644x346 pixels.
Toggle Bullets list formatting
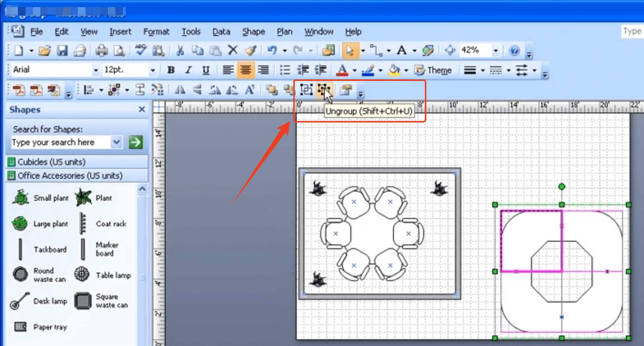click(285, 70)
